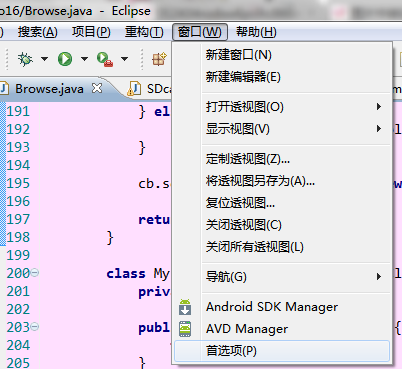Image resolution: width=402 pixels, height=369 pixels.
Task: Click the green Run button icon
Action: tap(65, 59)
